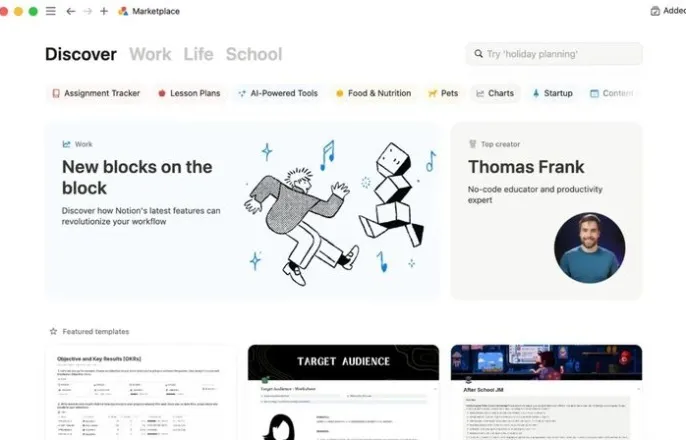Click the Added icon at top right
Image resolution: width=686 pixels, height=440 pixels.
tap(655, 11)
